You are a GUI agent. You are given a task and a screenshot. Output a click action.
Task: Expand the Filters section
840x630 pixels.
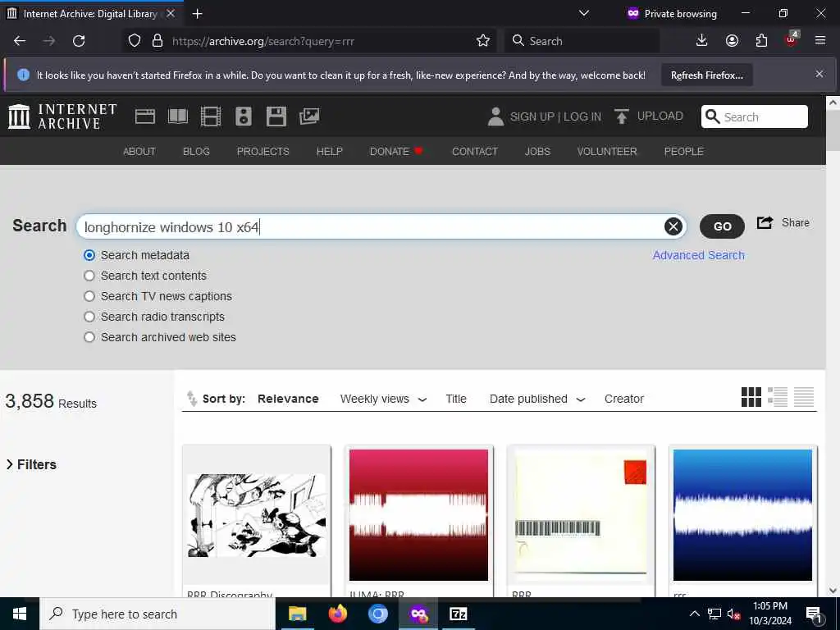click(31, 464)
